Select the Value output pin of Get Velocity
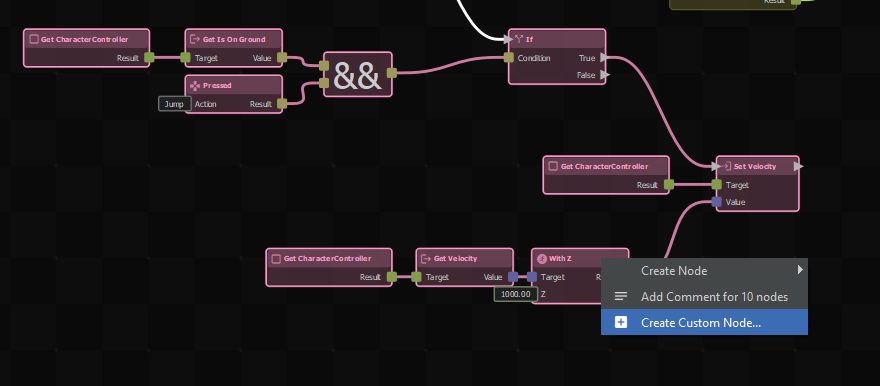 tap(513, 277)
